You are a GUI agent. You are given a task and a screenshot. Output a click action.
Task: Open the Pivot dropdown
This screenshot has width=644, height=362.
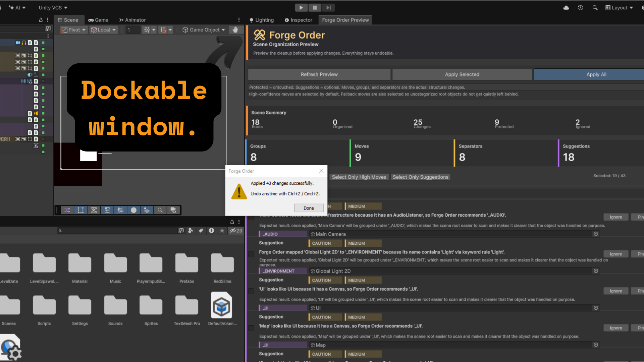(74, 30)
